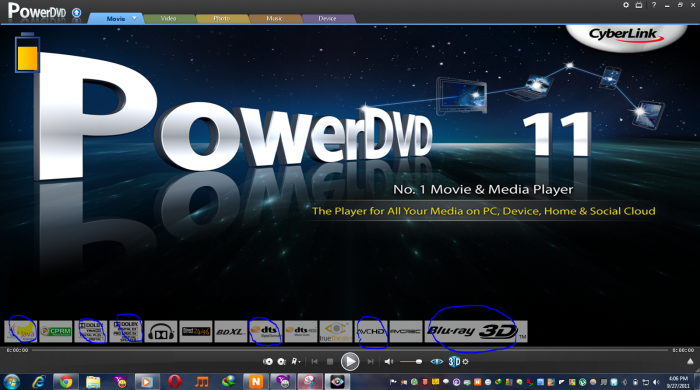The image size is (700, 390).
Task: Click the PowerDVD upgrade arrow icon
Action: 77,12
